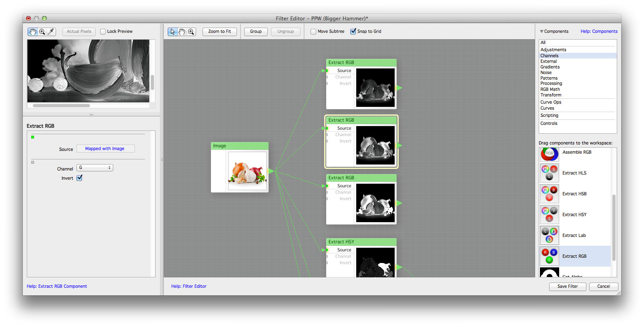Select the workspace arrow selection tool
This screenshot has height=327, width=644.
tap(173, 32)
